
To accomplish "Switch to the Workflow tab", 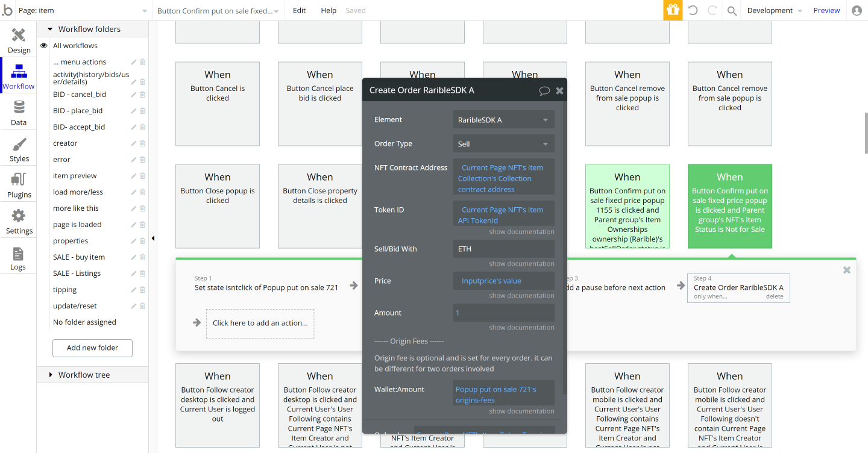I will [19, 75].
